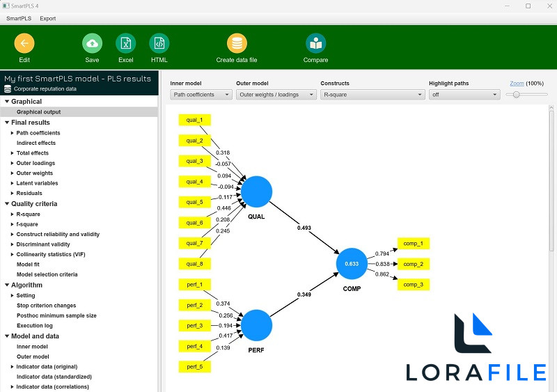Open the Highlight paths dropdown
Image resolution: width=557 pixels, height=392 pixels.
(x=464, y=95)
